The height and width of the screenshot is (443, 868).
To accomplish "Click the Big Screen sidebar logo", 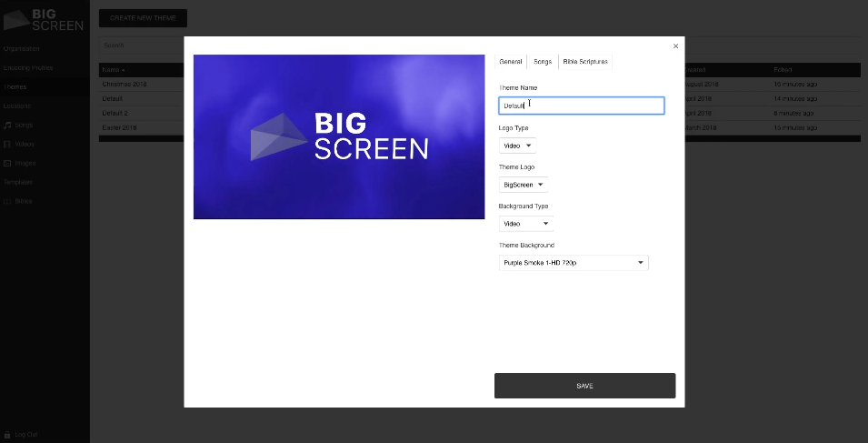I will click(44, 19).
